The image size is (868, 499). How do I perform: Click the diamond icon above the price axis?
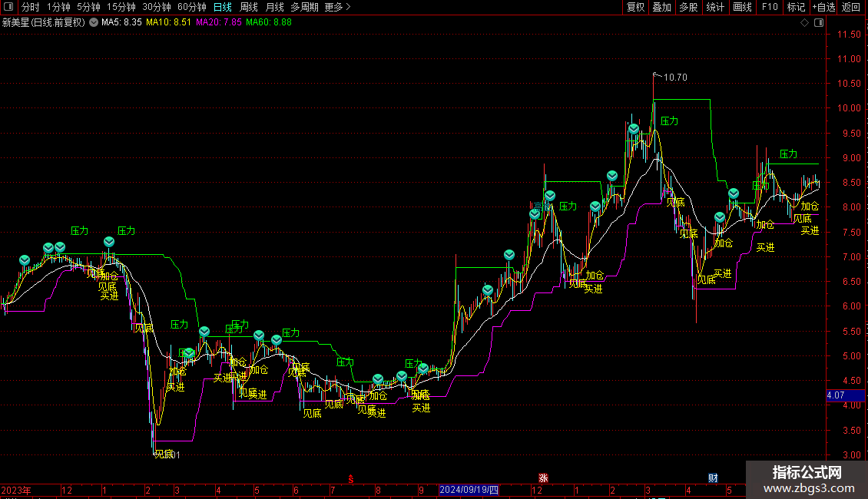[x=805, y=23]
